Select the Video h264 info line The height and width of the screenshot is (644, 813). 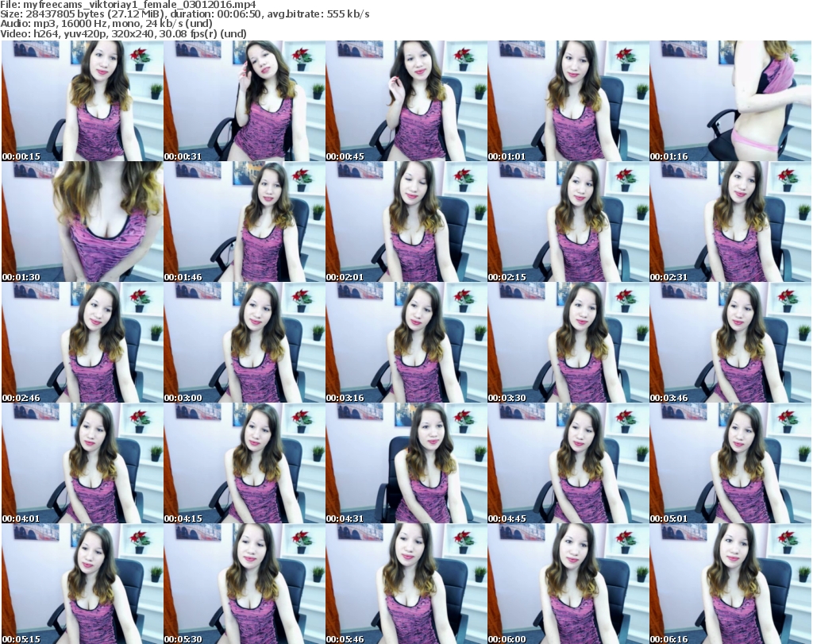tap(123, 34)
